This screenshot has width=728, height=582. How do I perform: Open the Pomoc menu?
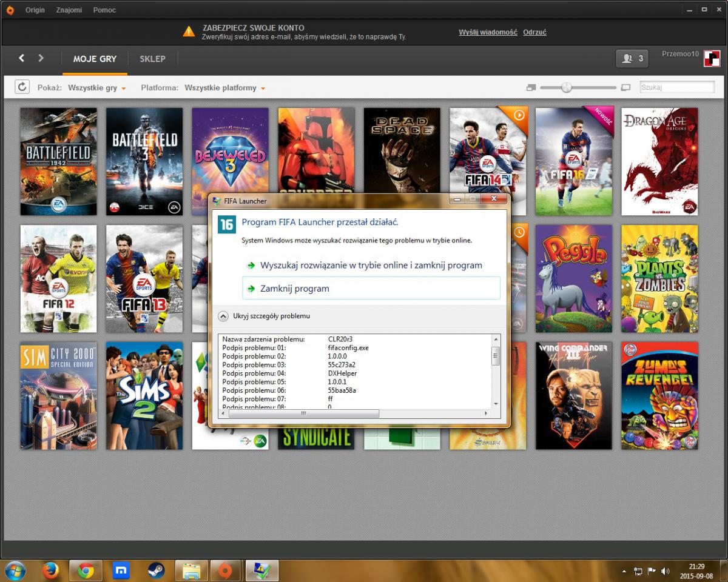[x=104, y=10]
